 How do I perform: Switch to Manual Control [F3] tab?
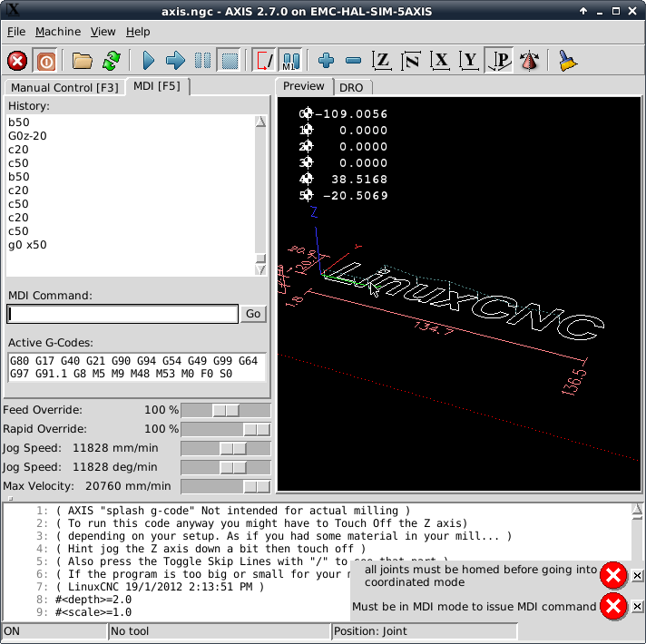tap(64, 88)
